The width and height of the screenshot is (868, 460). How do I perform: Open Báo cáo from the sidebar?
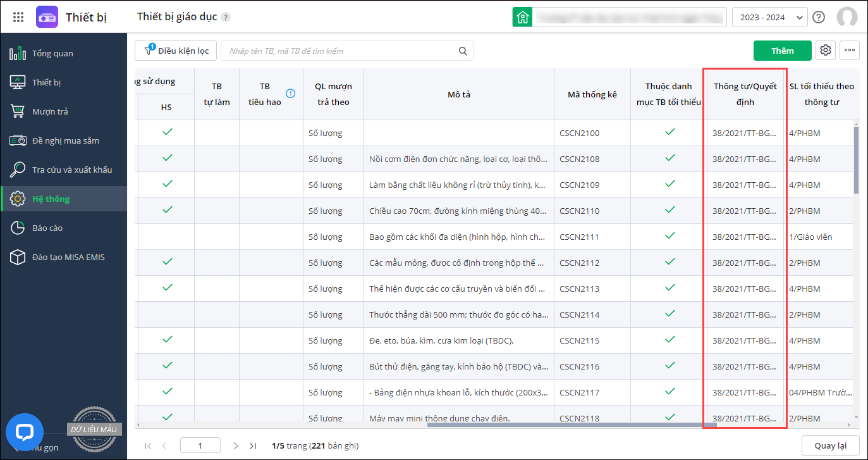pyautogui.click(x=47, y=228)
